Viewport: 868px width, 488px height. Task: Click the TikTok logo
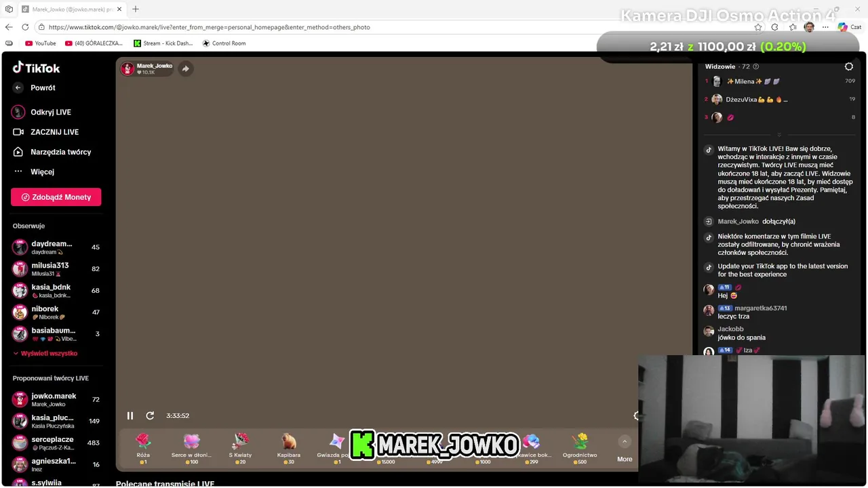tap(37, 68)
